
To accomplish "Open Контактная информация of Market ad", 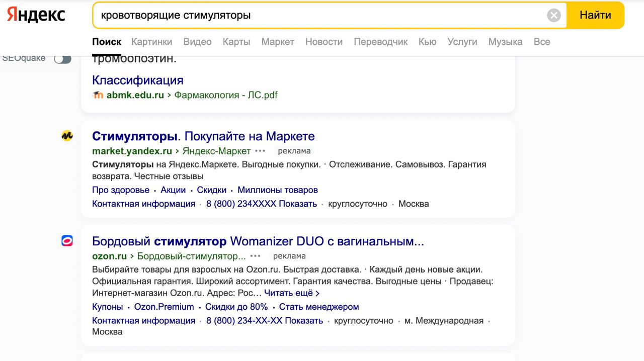I will pyautogui.click(x=143, y=204).
